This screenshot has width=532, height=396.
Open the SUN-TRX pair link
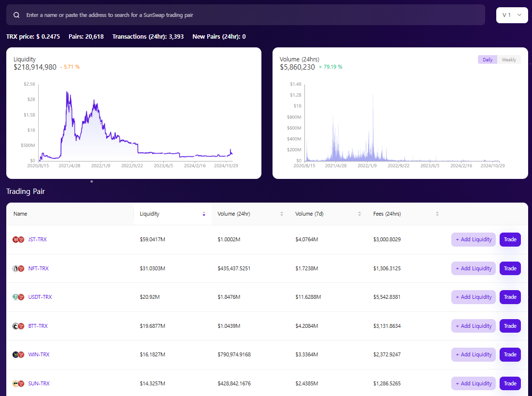click(x=39, y=383)
